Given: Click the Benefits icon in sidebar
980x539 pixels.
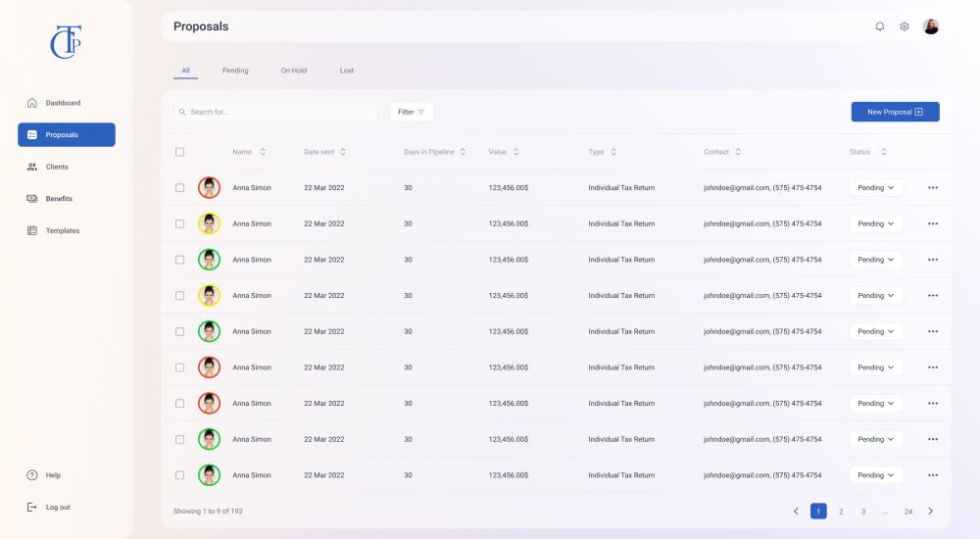Looking at the screenshot, I should [32, 199].
